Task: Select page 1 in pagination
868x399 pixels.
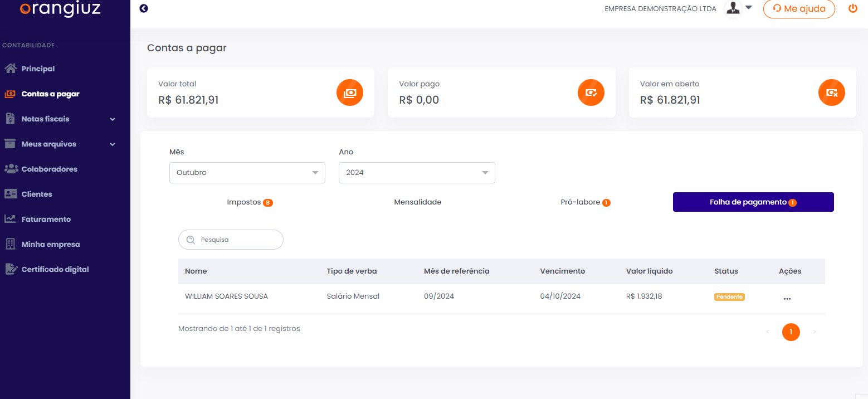Action: (x=791, y=332)
